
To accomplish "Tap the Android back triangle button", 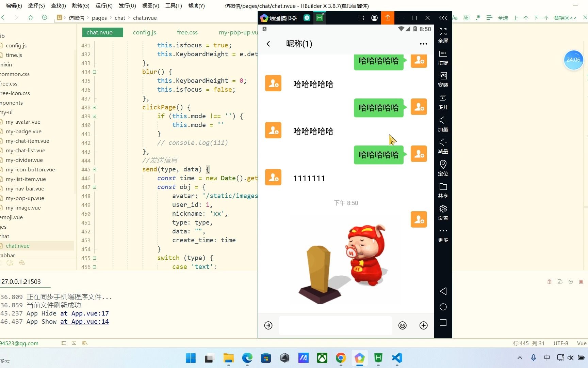I will point(443,291).
